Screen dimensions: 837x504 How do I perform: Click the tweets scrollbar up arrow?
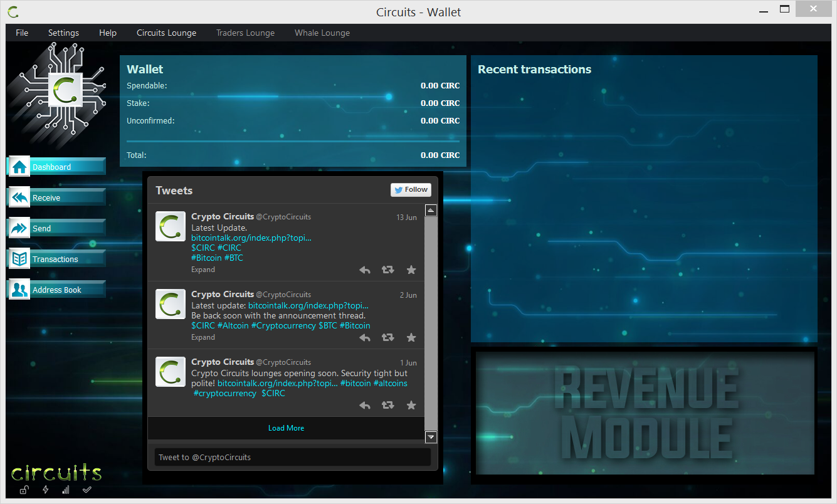431,211
